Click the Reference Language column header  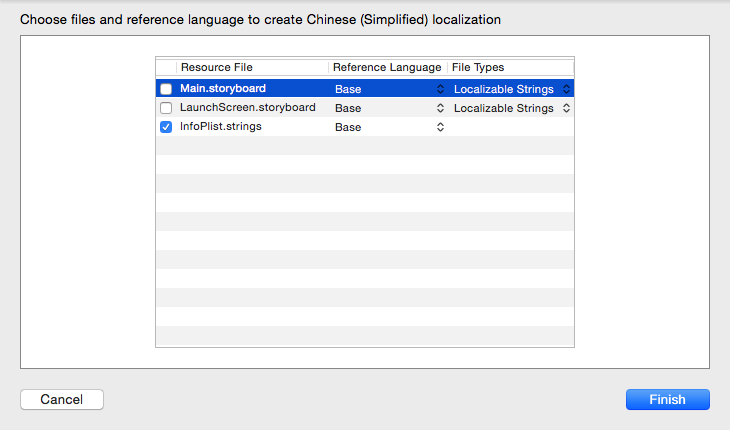coord(387,67)
